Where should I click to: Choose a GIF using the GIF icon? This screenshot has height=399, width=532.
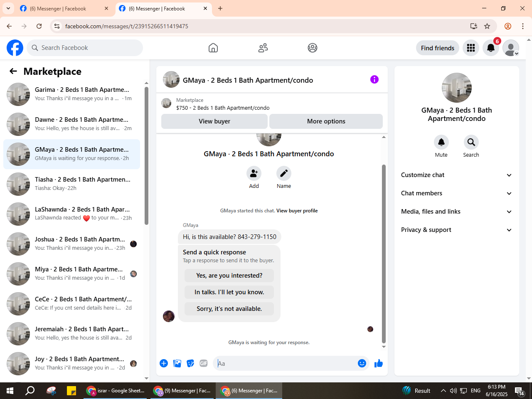click(x=204, y=363)
